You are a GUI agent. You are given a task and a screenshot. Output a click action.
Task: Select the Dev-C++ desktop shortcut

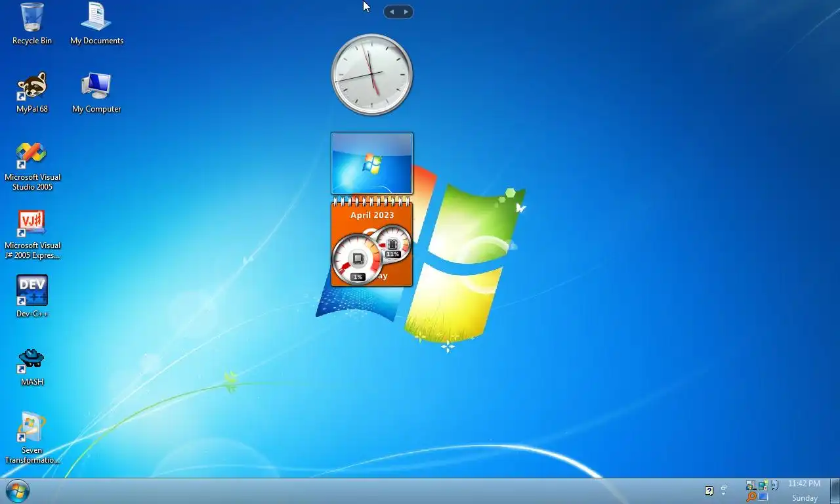pyautogui.click(x=31, y=297)
